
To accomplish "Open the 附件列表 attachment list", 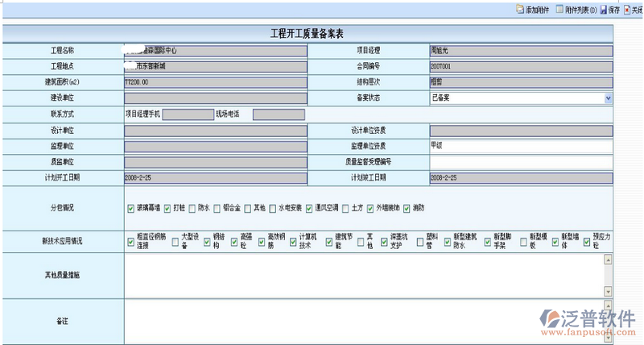I will pyautogui.click(x=560, y=10).
